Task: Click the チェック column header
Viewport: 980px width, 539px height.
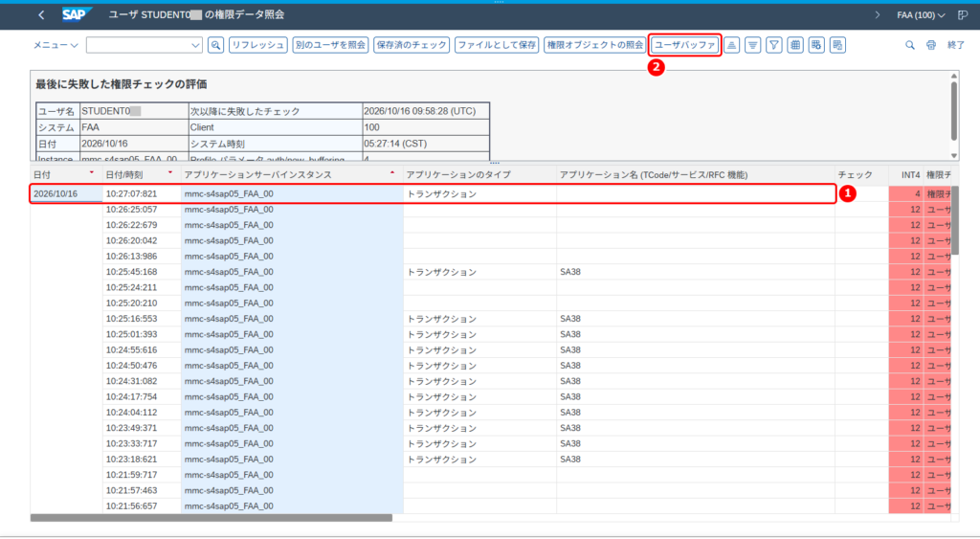Action: (x=861, y=175)
